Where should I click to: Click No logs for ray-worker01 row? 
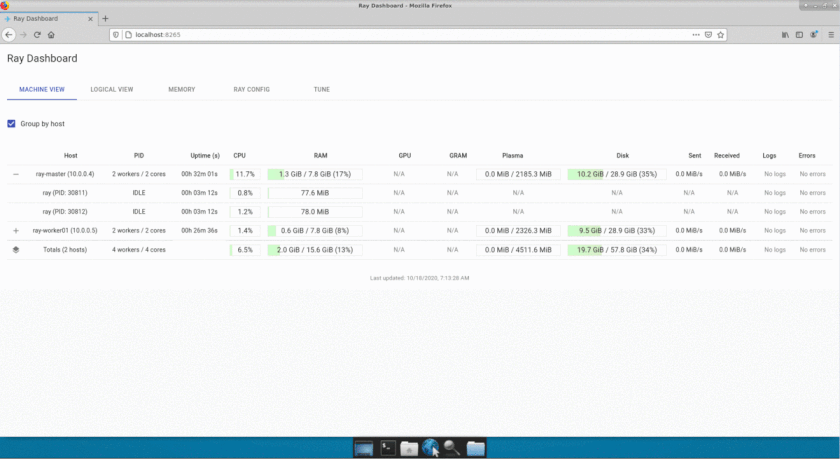[775, 231]
